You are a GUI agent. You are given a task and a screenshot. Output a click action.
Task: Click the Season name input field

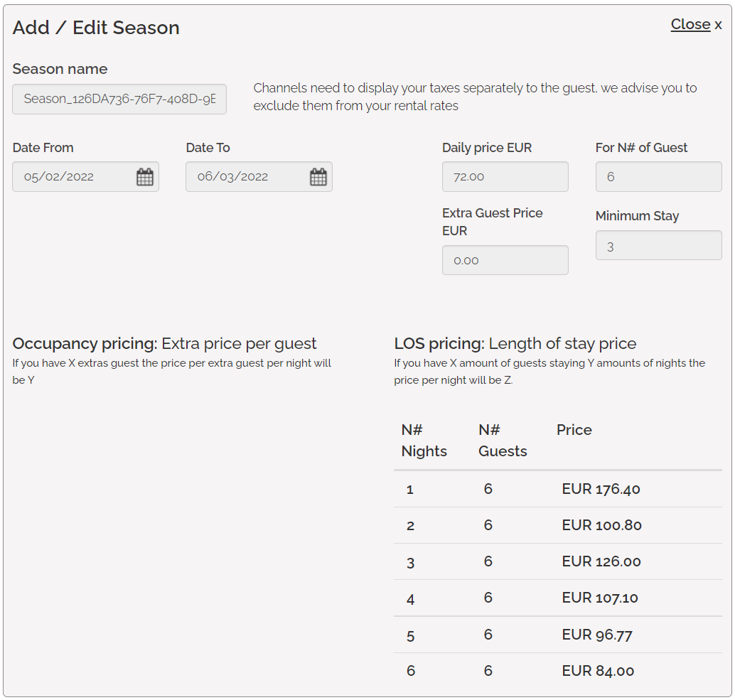tap(119, 99)
